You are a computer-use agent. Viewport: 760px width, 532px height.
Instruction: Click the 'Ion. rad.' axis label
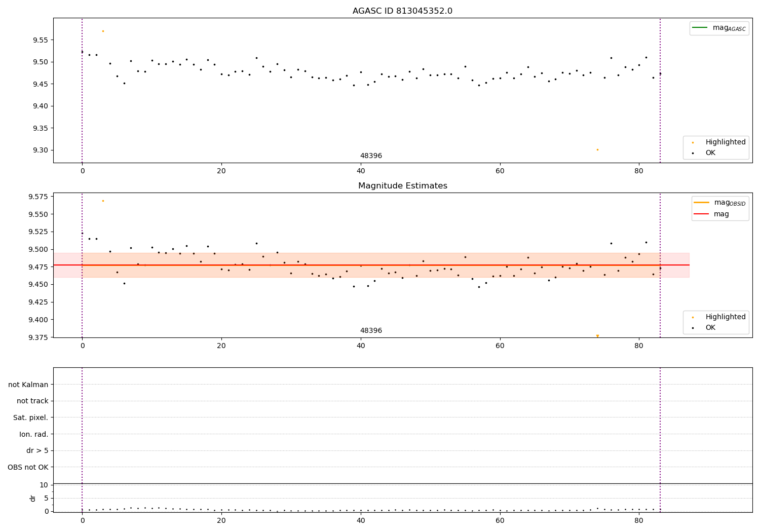[x=34, y=434]
